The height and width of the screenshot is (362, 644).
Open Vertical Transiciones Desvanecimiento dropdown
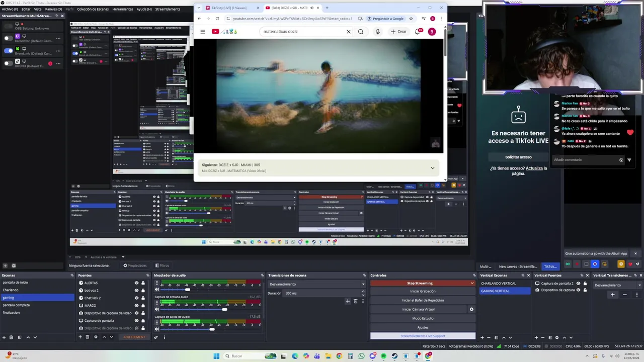(618, 285)
